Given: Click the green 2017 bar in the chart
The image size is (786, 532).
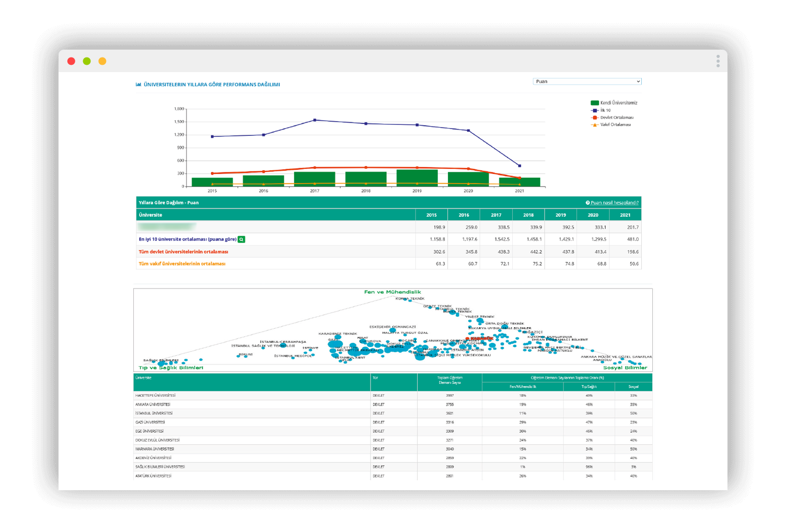Looking at the screenshot, I should coord(315,179).
